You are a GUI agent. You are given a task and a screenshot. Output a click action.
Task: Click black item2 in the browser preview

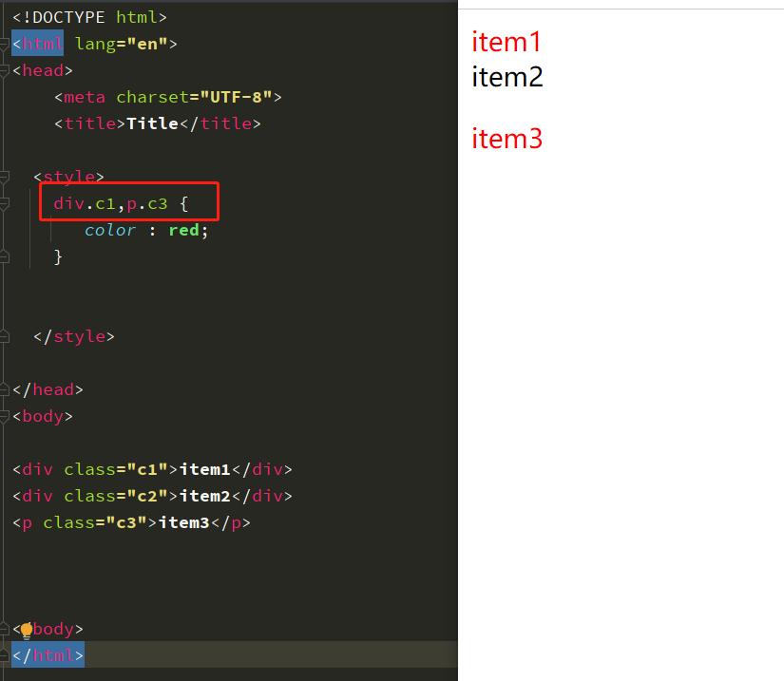point(507,78)
